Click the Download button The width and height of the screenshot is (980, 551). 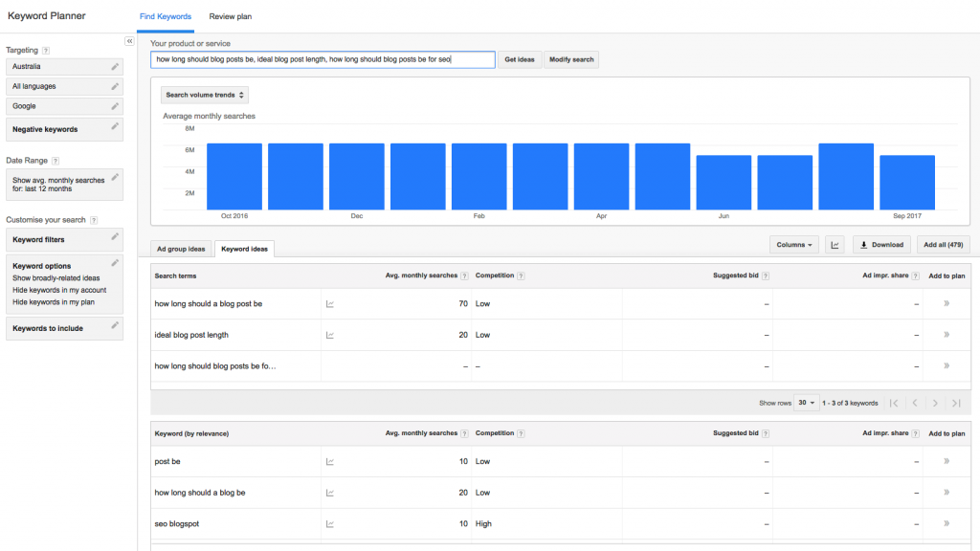pos(881,245)
